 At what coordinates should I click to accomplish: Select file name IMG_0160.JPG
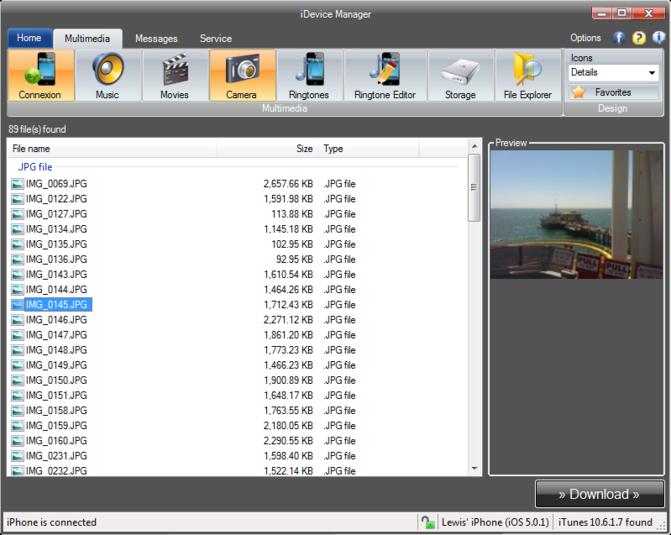pyautogui.click(x=56, y=441)
